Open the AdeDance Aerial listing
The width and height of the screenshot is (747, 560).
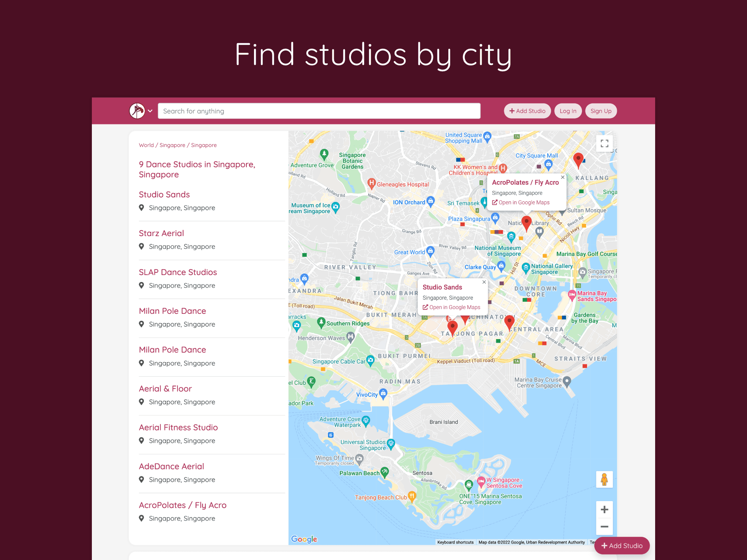pos(171,466)
